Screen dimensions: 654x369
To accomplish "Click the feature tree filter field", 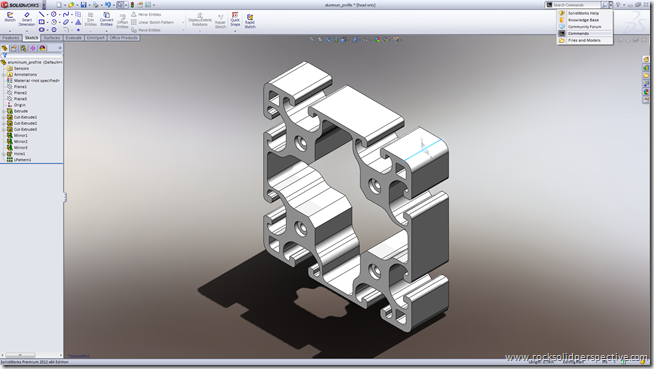I will click(x=32, y=55).
